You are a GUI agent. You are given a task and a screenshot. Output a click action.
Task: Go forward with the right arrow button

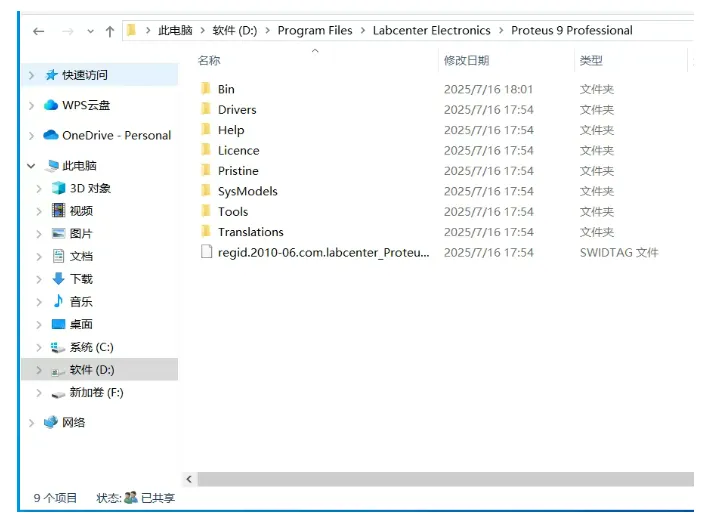[67, 31]
